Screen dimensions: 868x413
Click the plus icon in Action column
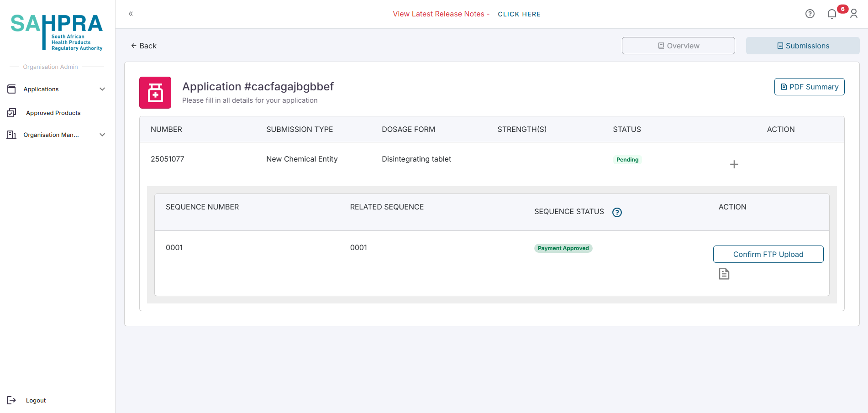pos(734,164)
